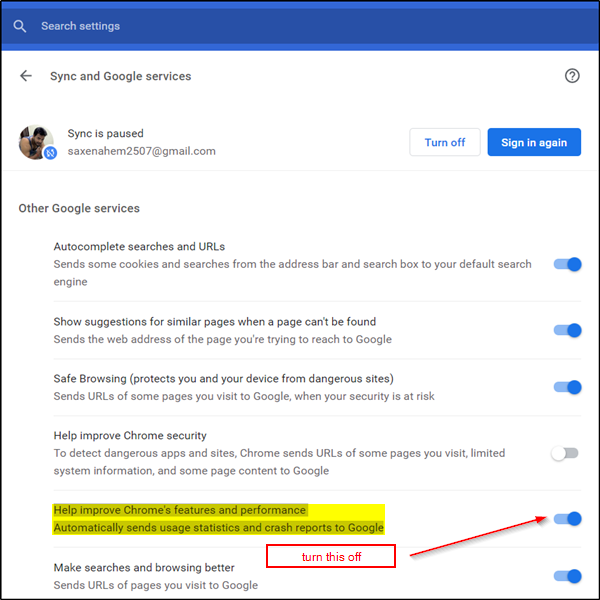
Task: Click Show suggestions for similar pages title
Action: point(215,322)
